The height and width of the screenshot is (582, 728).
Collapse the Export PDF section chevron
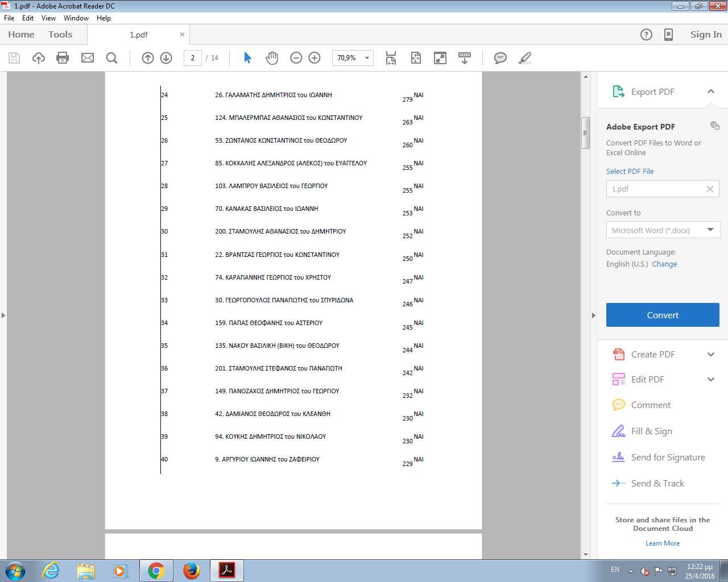[711, 92]
